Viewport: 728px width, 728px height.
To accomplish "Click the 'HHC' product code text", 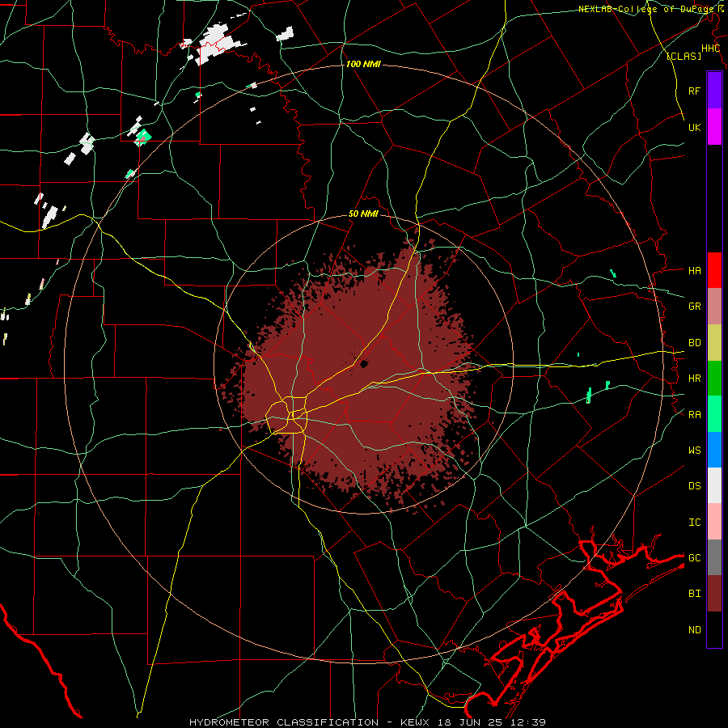I will [x=710, y=49].
